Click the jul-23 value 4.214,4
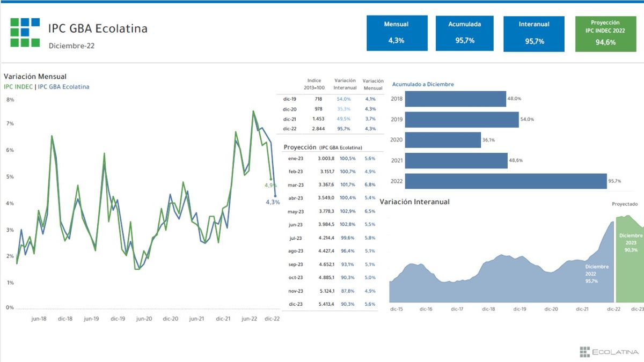Screen dimensions: 644x362 pos(326,238)
